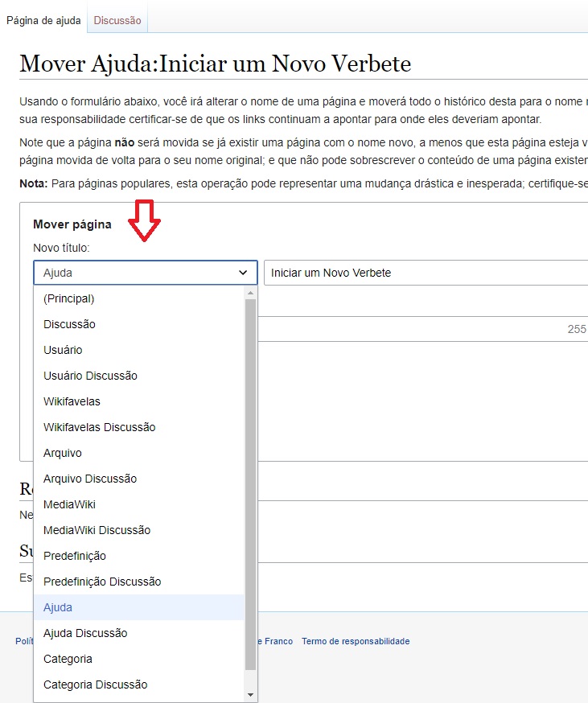588x703 pixels.
Task: Switch to the Discussão tab
Action: (117, 20)
